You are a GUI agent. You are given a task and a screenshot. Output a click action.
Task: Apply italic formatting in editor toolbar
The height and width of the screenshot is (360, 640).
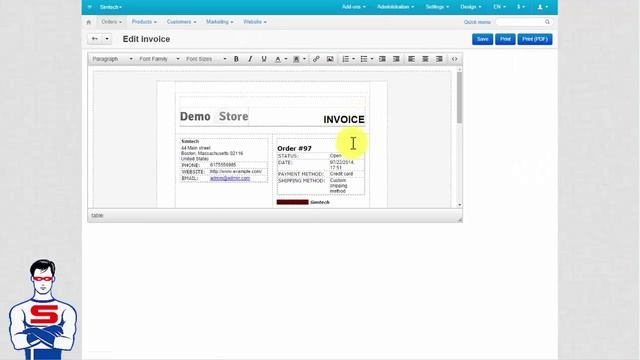(x=250, y=59)
